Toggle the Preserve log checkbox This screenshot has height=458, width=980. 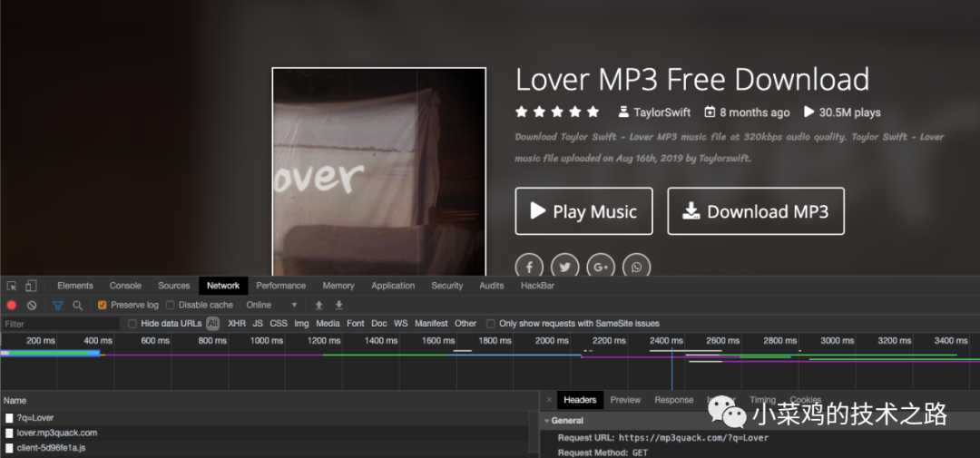pyautogui.click(x=103, y=305)
